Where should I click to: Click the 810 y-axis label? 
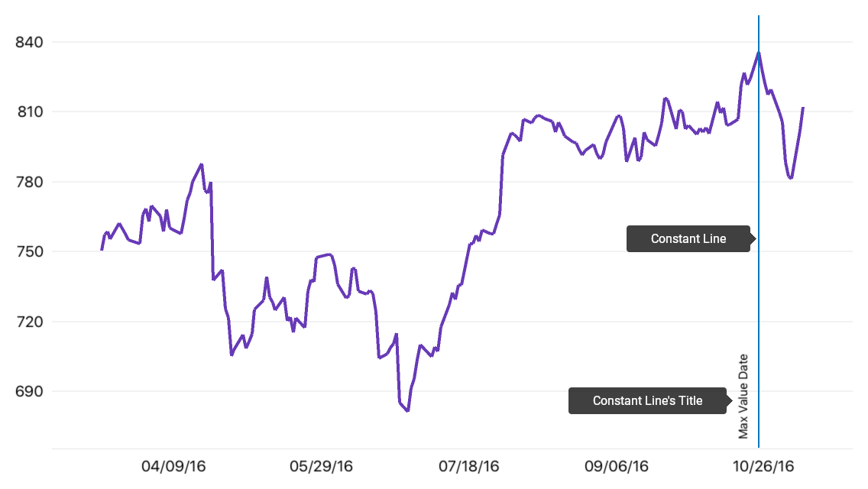point(29,112)
